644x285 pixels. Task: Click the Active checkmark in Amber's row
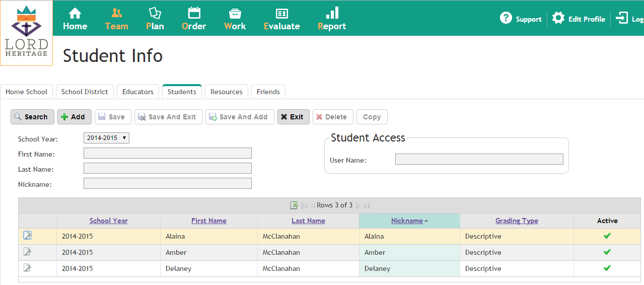607,252
